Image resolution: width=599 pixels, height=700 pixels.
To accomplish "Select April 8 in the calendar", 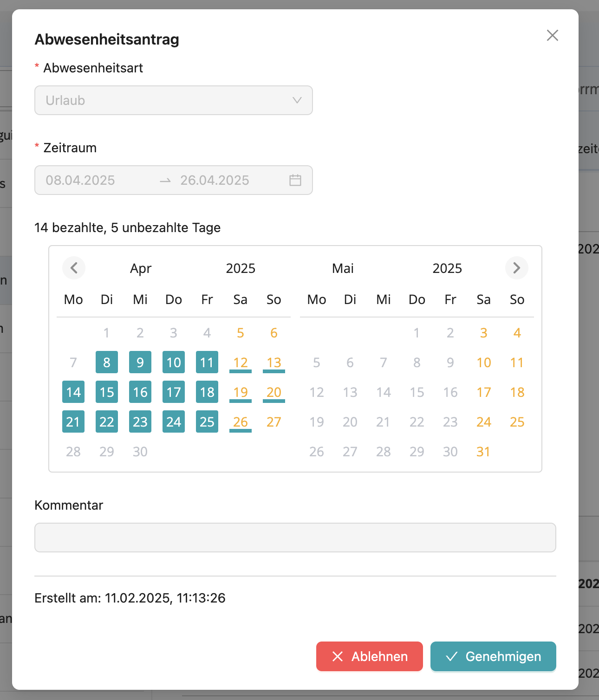I will (x=107, y=363).
